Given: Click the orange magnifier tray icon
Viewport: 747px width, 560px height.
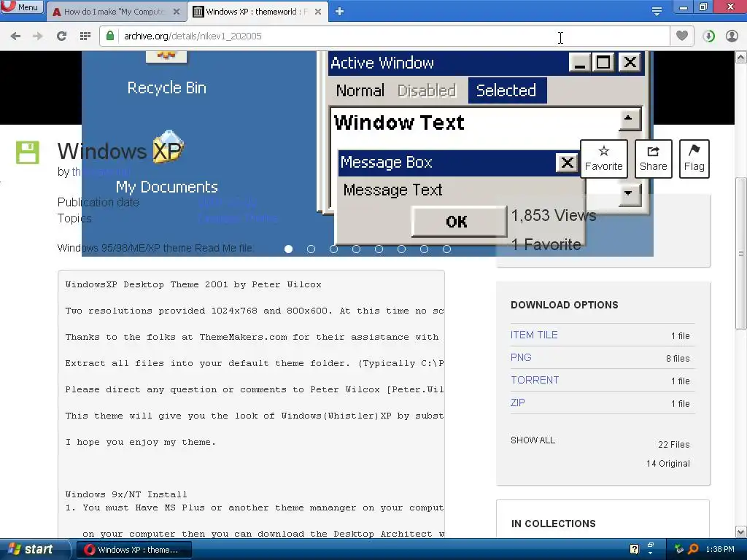Looking at the screenshot, I should pos(693,549).
